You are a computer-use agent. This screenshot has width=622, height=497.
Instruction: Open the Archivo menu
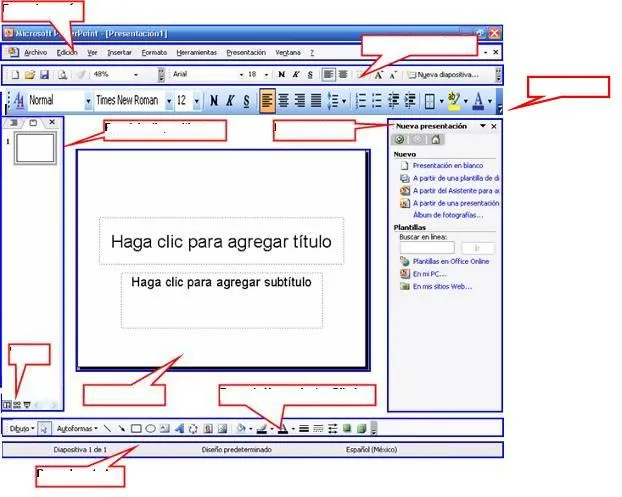point(36,52)
